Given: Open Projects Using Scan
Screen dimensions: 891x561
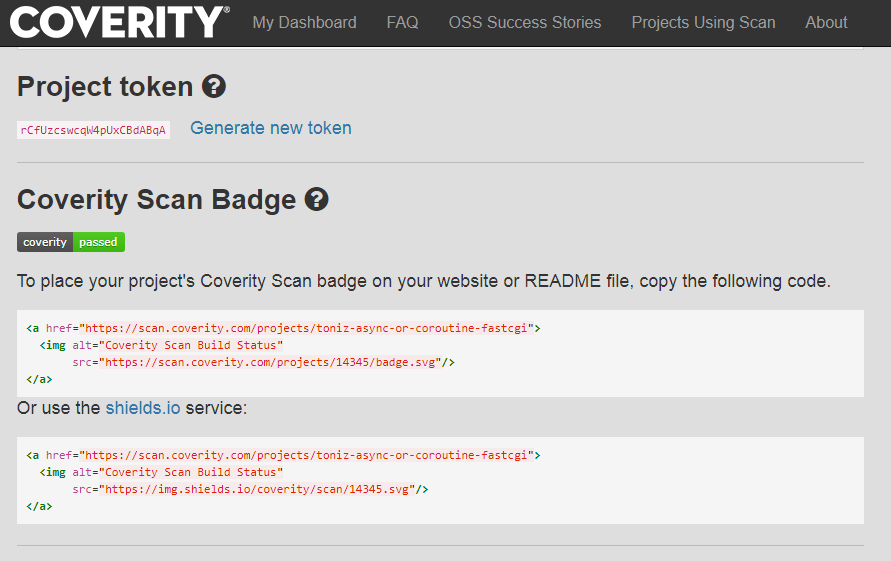Looking at the screenshot, I should click(x=703, y=22).
